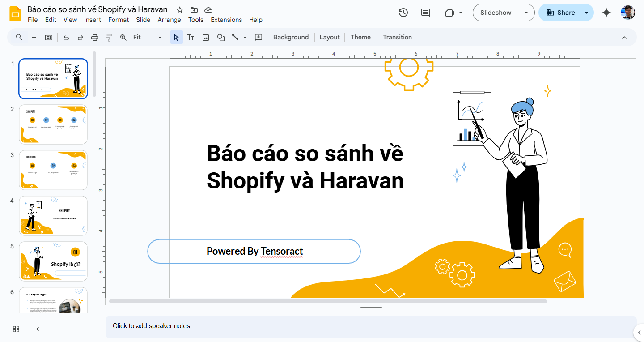Click the Background button
This screenshot has width=644, height=342.
pos(291,38)
